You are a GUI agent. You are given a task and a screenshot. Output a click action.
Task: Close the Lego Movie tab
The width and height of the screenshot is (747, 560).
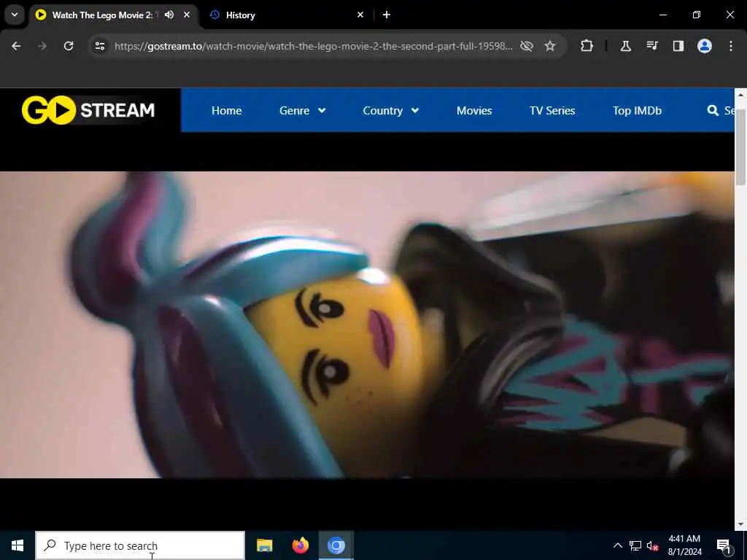pos(187,15)
